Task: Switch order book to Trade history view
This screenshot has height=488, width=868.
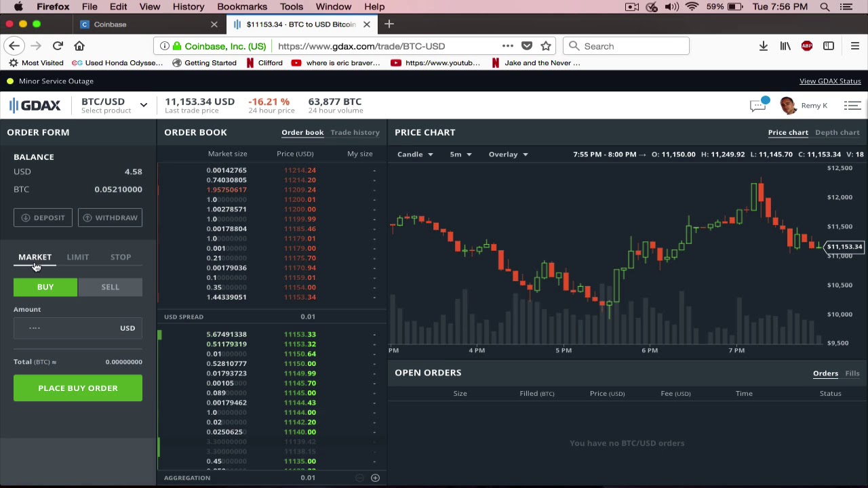Action: point(355,132)
